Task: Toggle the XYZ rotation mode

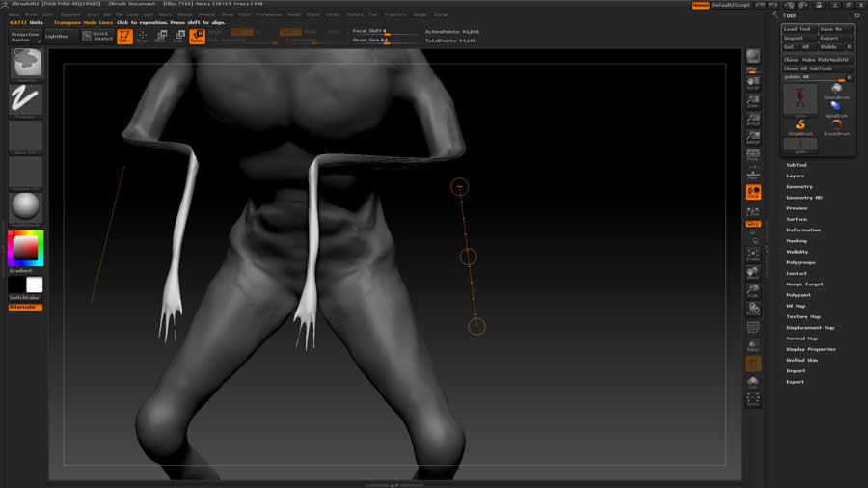Action: 753,224
